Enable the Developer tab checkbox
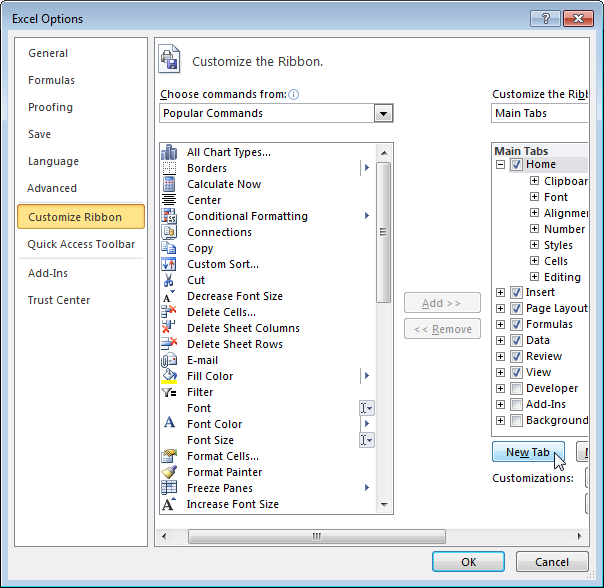 click(x=516, y=388)
